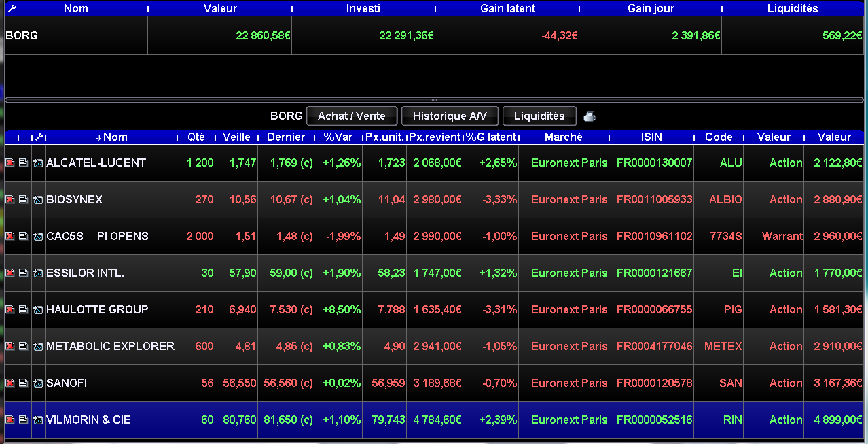
Task: Delete the HAULOTTE GROUP position with red X
Action: point(10,310)
